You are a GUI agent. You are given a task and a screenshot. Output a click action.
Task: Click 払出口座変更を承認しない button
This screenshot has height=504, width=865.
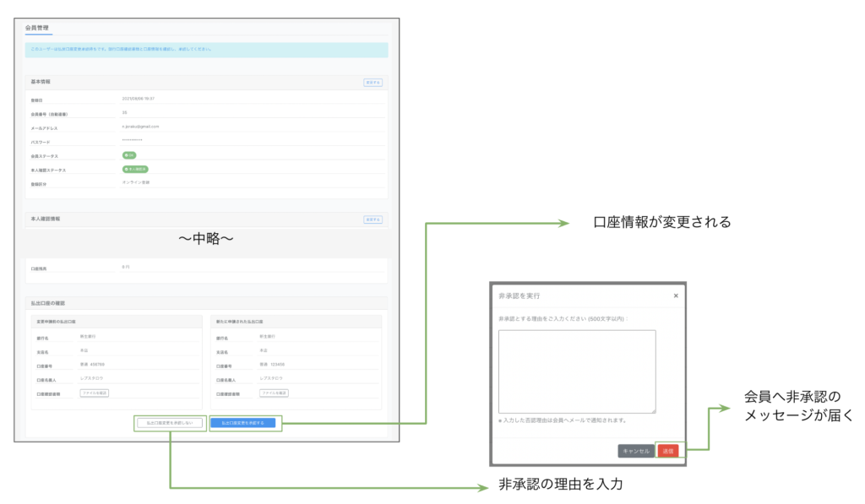(170, 422)
